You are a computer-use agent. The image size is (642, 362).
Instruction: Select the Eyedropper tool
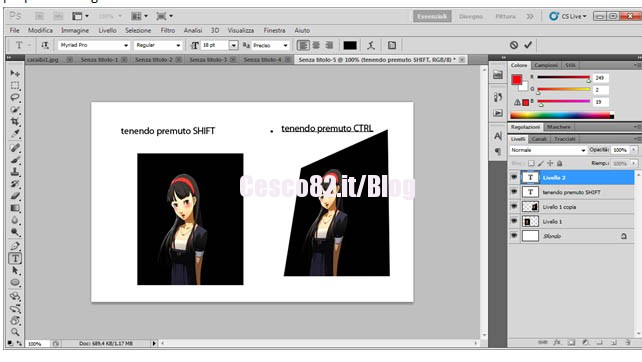pyautogui.click(x=15, y=133)
